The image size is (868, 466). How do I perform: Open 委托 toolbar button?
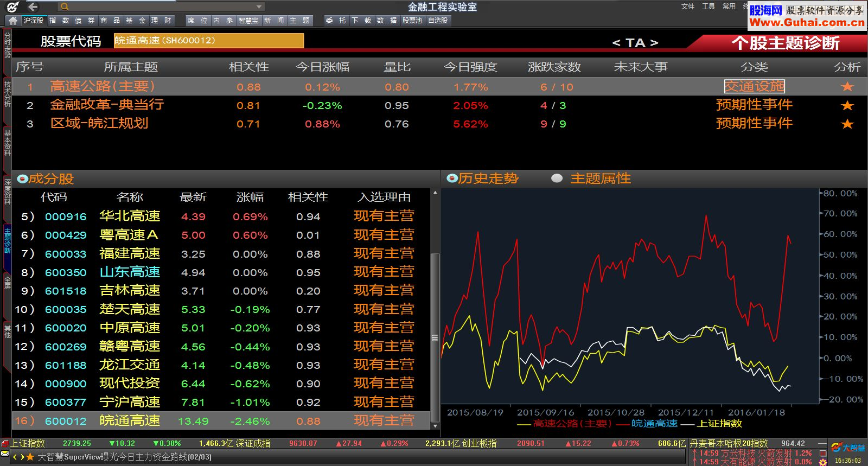click(x=336, y=21)
